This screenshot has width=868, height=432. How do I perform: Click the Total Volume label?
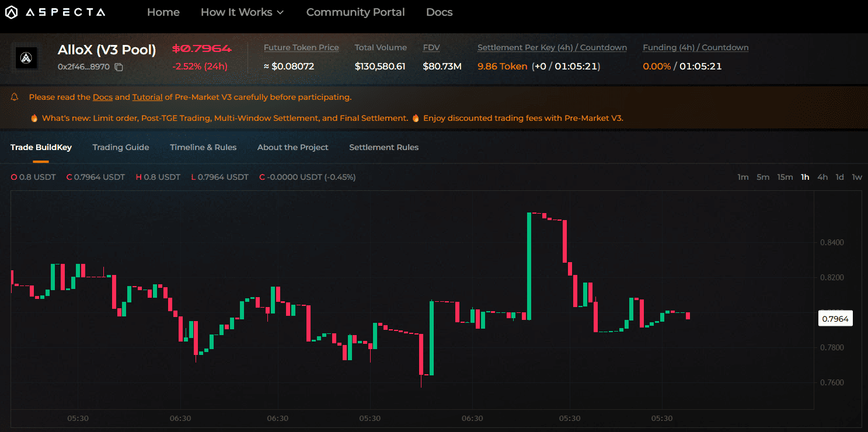[x=381, y=48]
